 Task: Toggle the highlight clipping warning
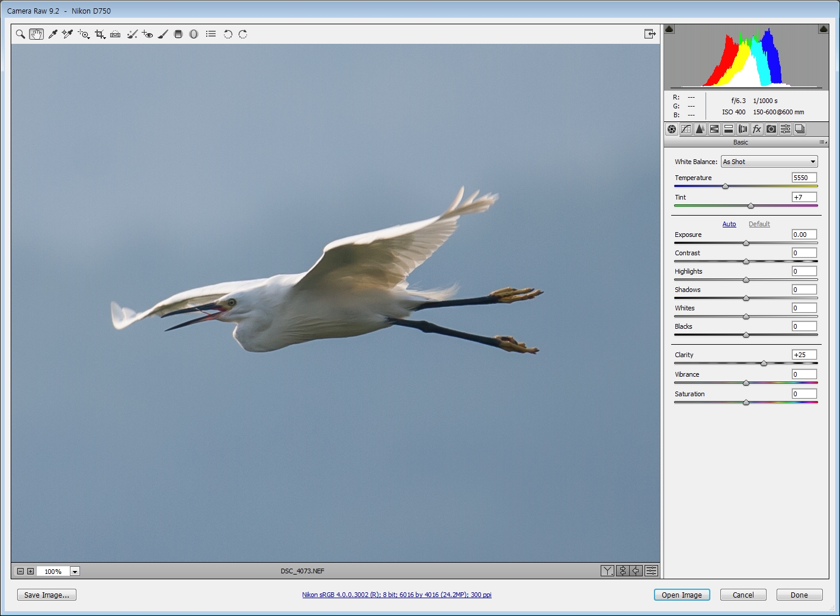(x=823, y=29)
